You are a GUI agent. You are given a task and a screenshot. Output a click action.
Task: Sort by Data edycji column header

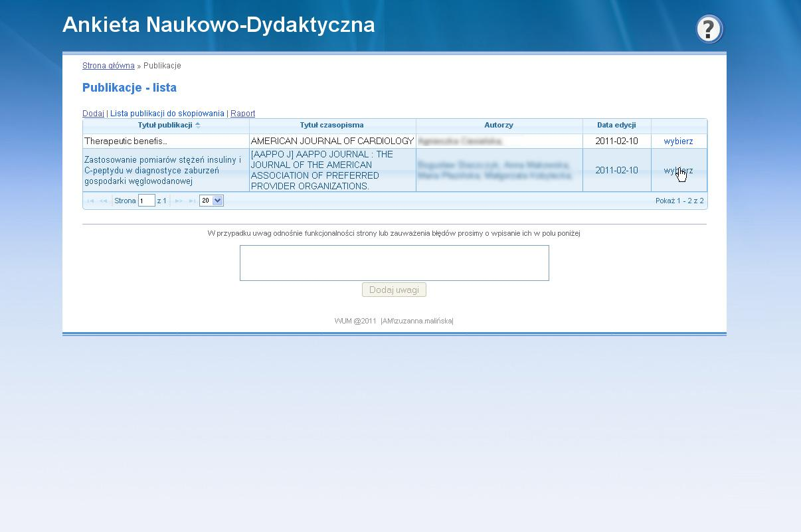point(616,125)
